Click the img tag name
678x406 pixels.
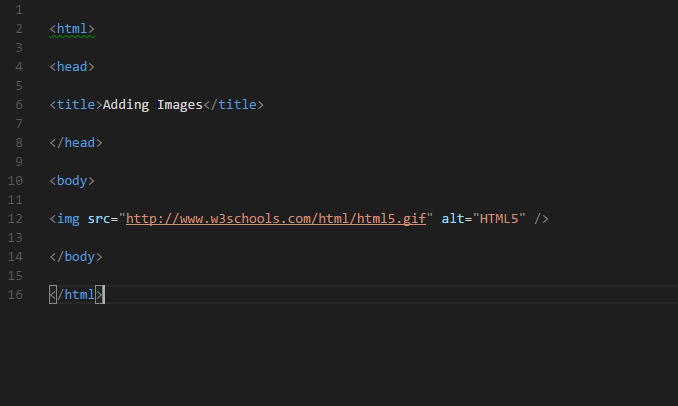(x=68, y=219)
